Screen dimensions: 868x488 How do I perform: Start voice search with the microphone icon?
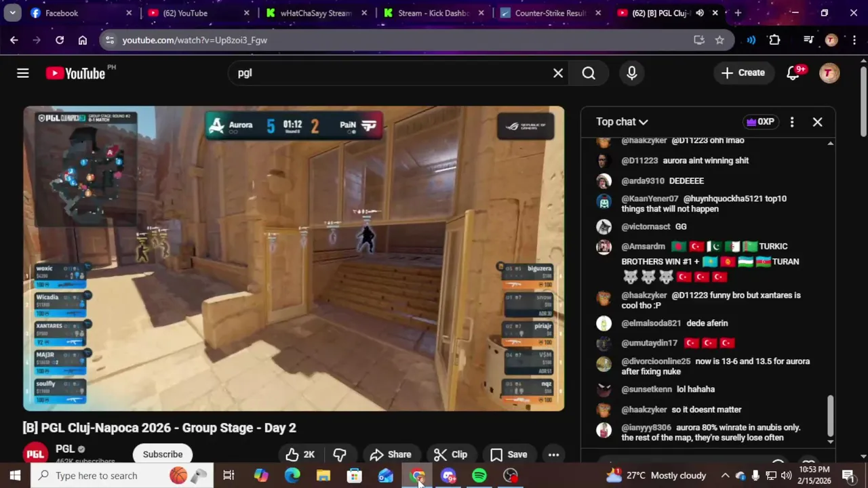tap(632, 73)
